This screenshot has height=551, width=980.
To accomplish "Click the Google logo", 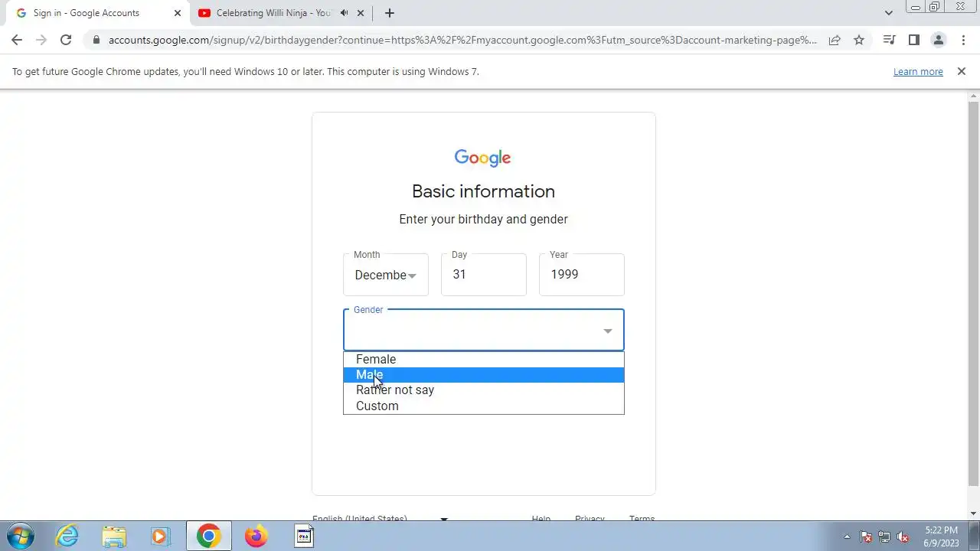I will (482, 158).
